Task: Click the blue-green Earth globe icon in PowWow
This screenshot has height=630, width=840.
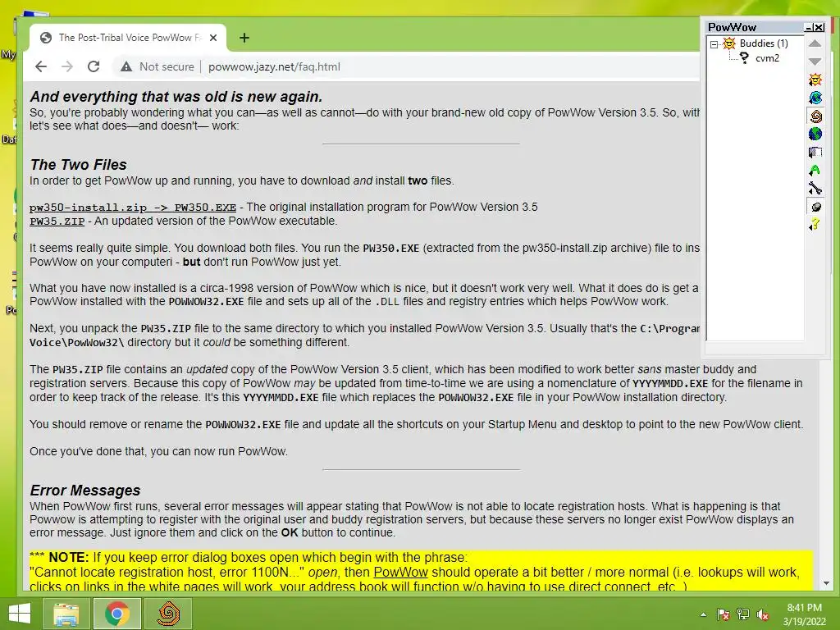Action: tap(815, 134)
